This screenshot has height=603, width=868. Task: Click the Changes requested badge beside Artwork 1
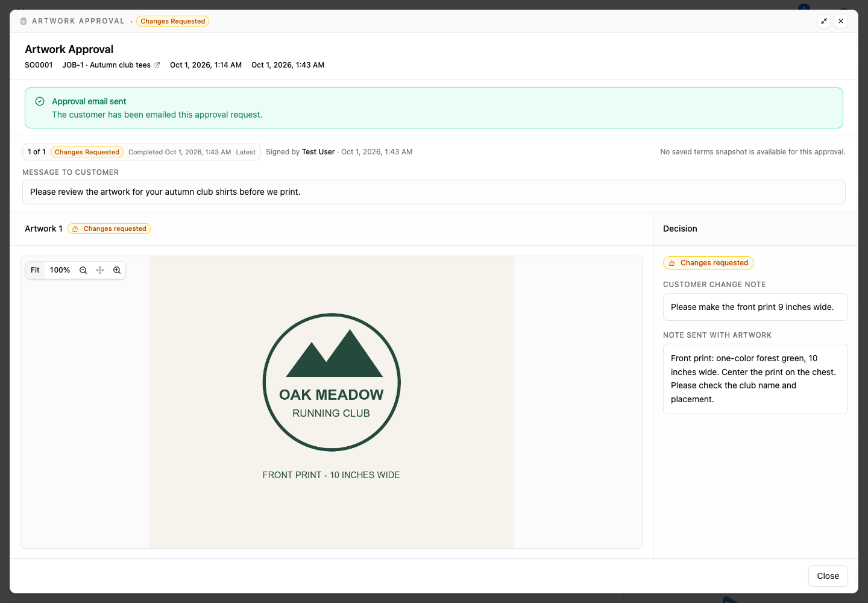(109, 229)
